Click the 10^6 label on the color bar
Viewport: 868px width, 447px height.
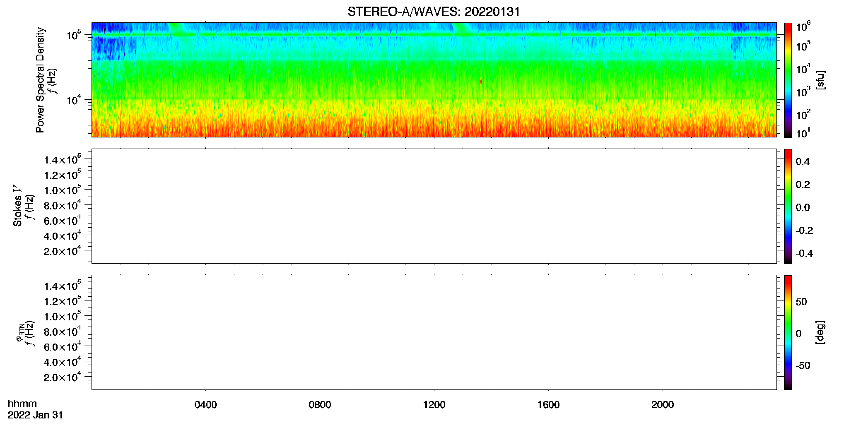point(803,27)
